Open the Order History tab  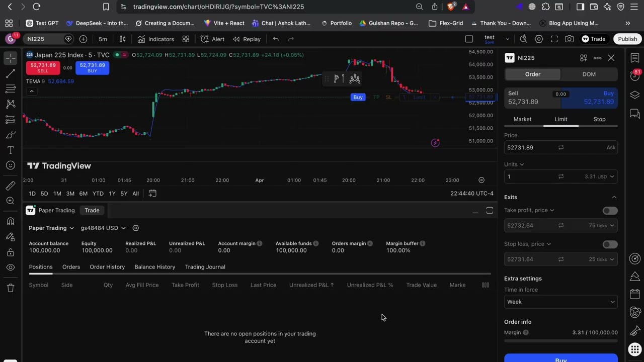coord(107,267)
